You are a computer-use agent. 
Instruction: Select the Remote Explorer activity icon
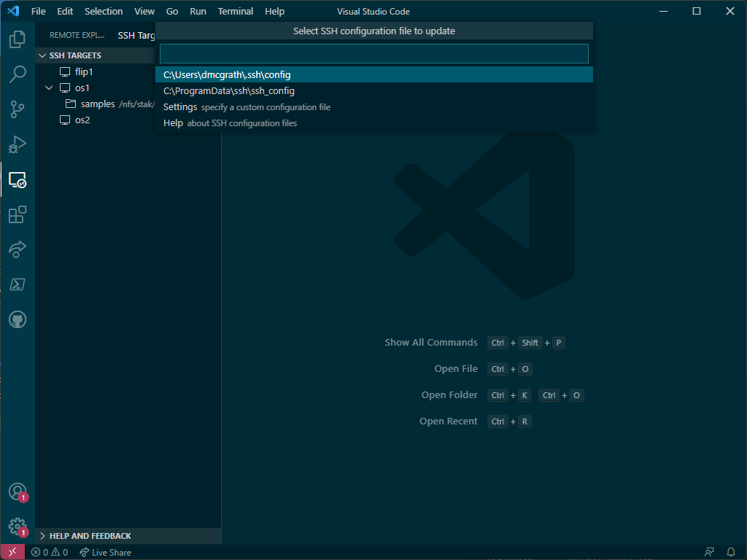point(18,179)
